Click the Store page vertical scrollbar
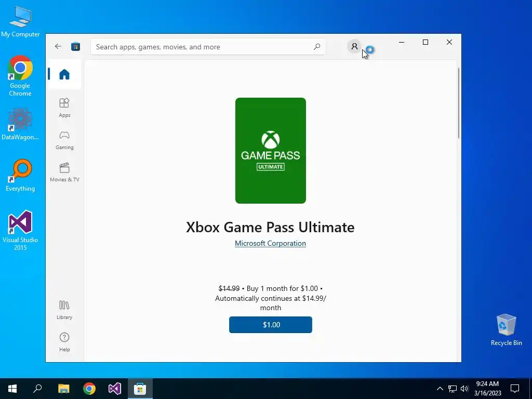The height and width of the screenshot is (399, 532). pos(459,103)
